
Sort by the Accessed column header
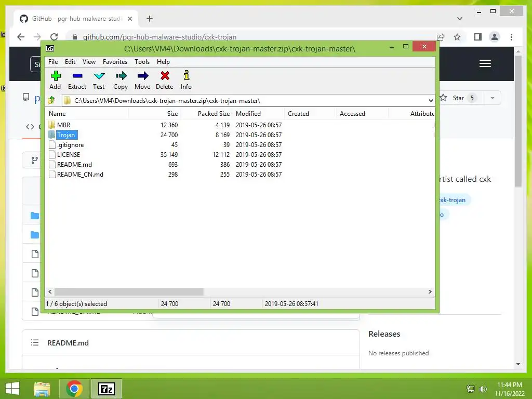(x=362, y=114)
